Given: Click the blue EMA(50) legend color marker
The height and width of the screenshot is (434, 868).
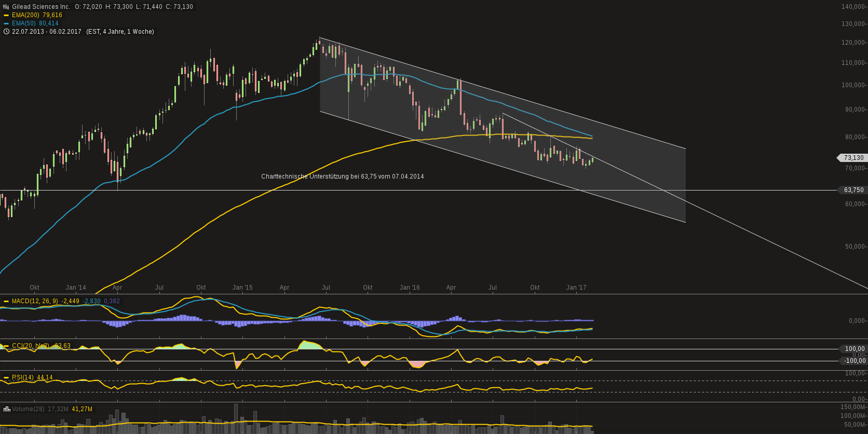Looking at the screenshot, I should (x=6, y=23).
